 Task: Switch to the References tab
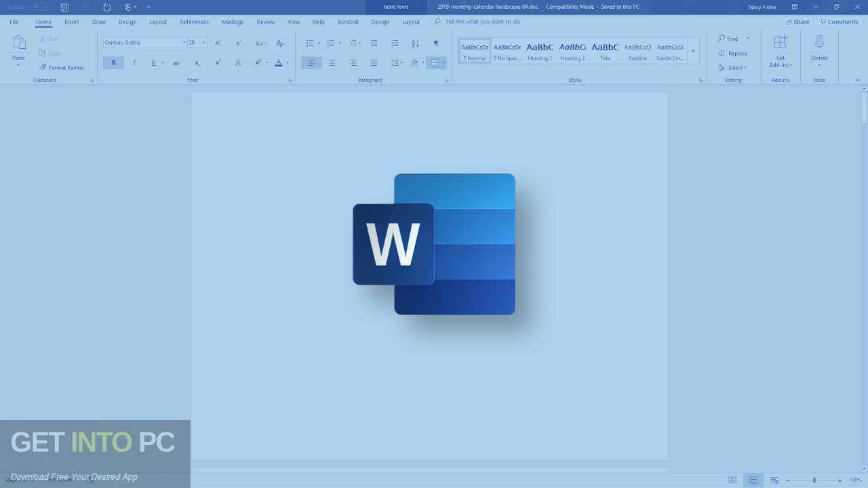(194, 22)
